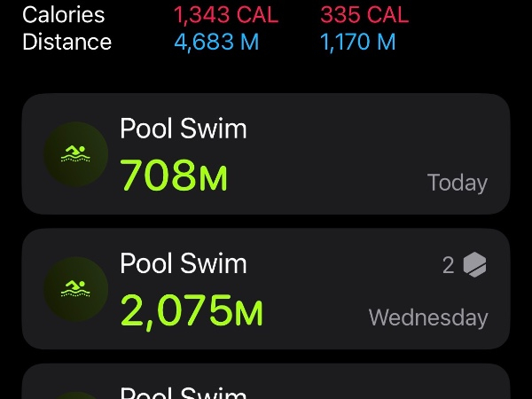This screenshot has height=399, width=532.
Task: Tap the "Today" date label
Action: click(x=457, y=183)
